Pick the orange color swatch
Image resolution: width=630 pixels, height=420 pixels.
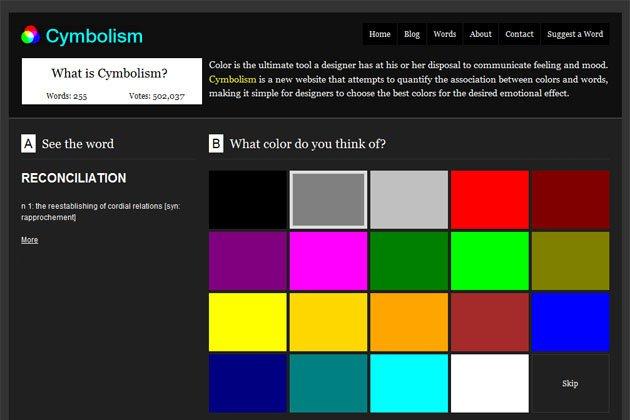[x=408, y=322]
